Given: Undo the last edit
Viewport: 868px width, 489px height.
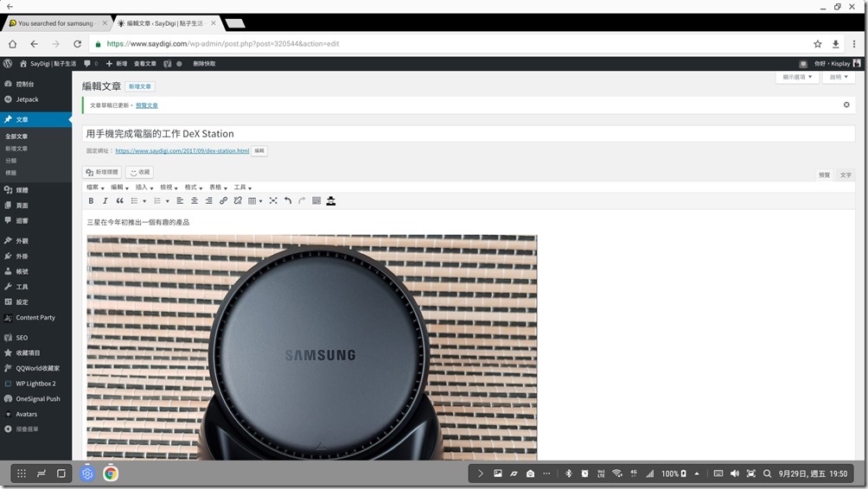Looking at the screenshot, I should point(288,200).
